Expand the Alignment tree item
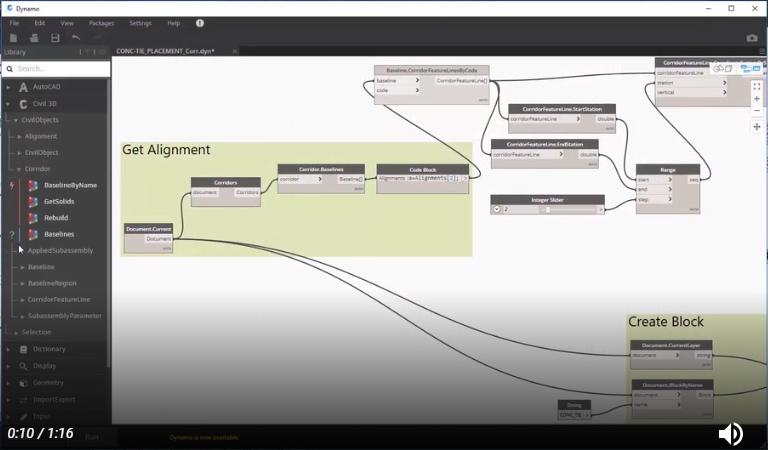768x450 pixels. tap(19, 137)
